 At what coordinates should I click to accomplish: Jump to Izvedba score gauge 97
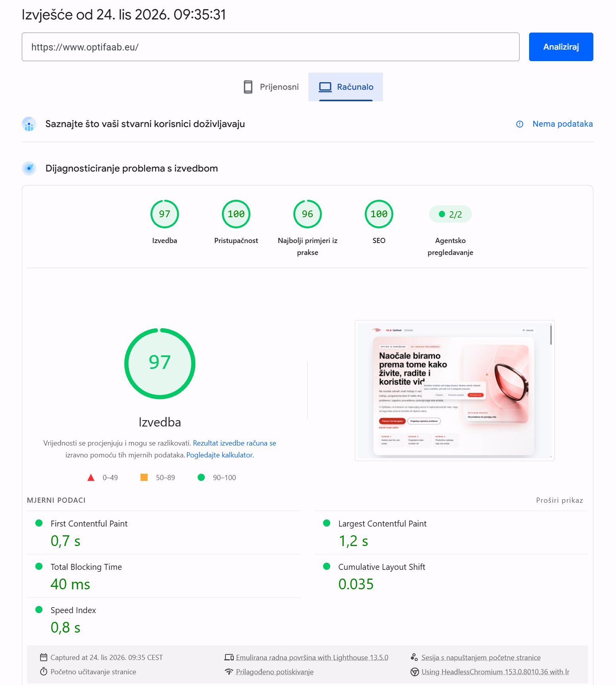tap(165, 214)
